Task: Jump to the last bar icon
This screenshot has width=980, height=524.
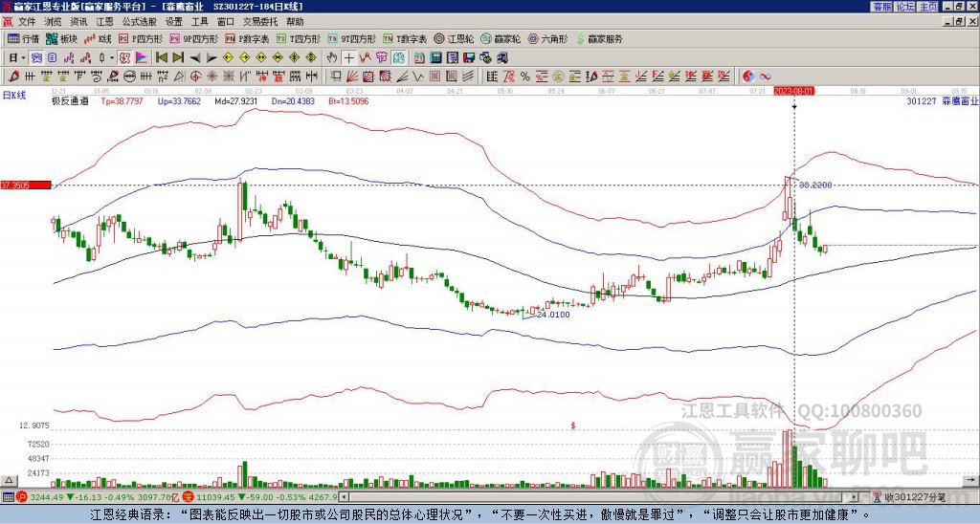Action: [178, 57]
